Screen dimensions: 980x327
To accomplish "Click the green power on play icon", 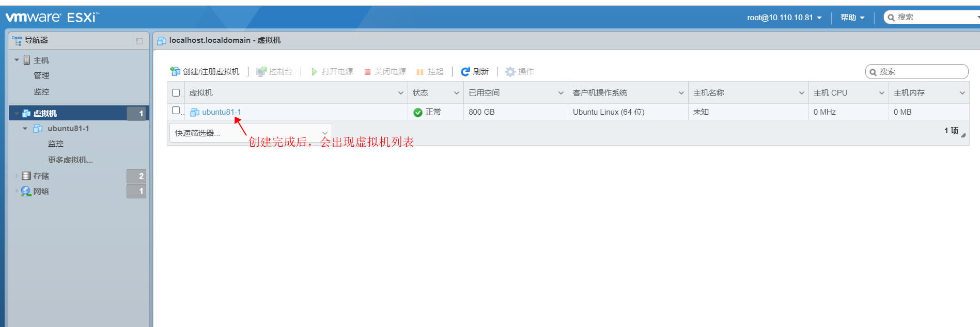I will 314,72.
